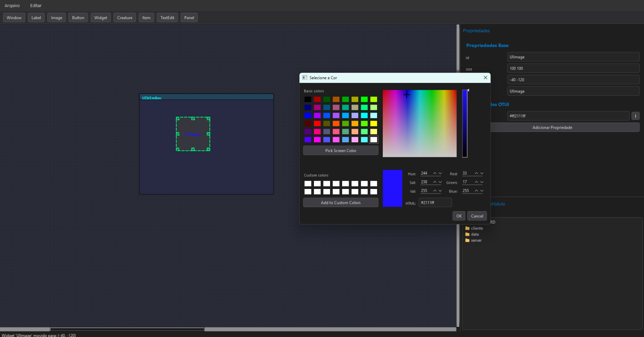This screenshot has width=644, height=337.
Task: Click the TextEdit toolbar button
Action: pos(167,18)
